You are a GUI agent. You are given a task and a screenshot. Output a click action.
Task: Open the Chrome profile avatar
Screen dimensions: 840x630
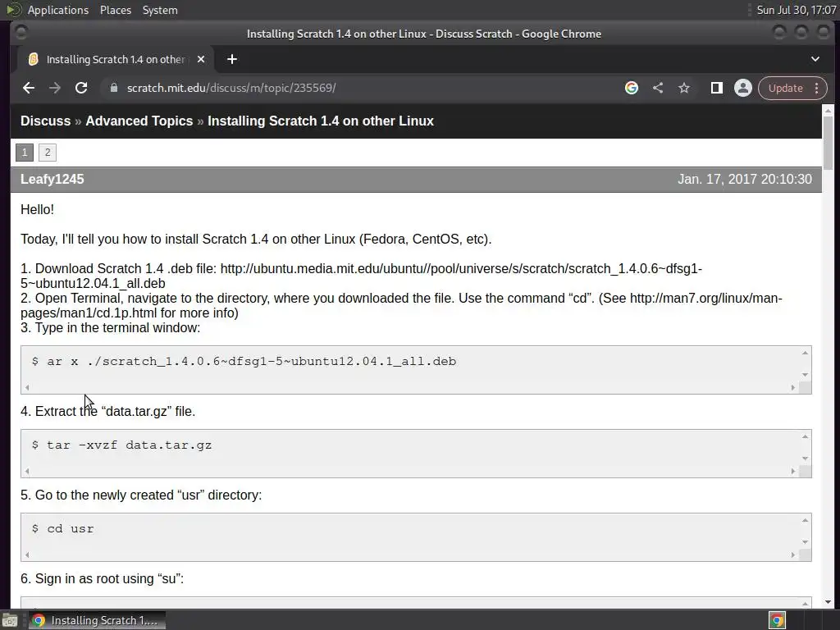743,88
